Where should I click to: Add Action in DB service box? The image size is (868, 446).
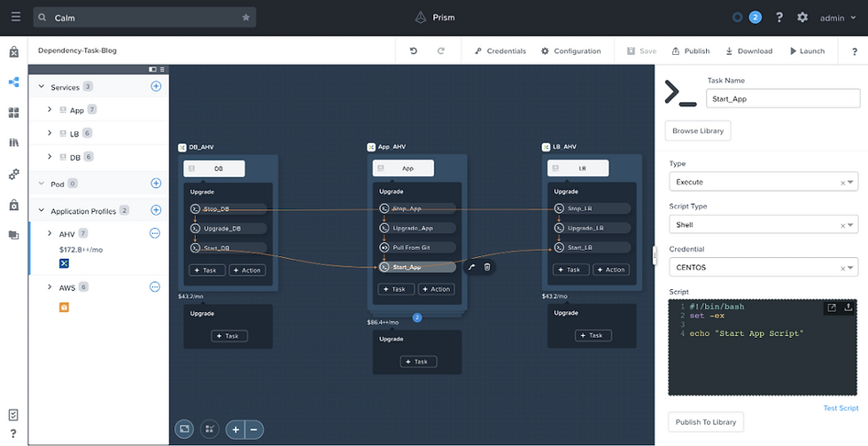[247, 270]
